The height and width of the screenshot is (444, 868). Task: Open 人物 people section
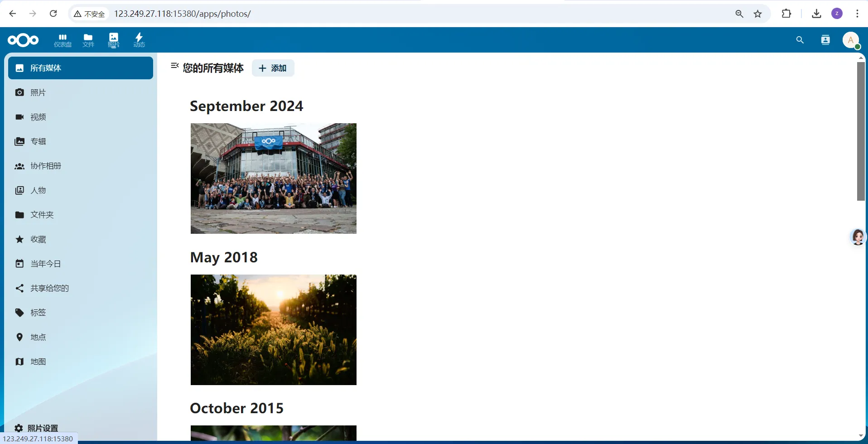[81, 190]
